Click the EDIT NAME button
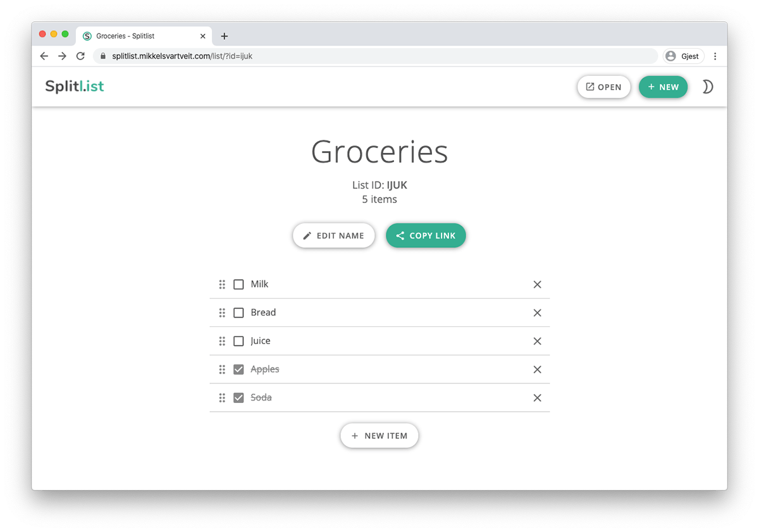Screen dimensions: 759x532 [x=333, y=235]
